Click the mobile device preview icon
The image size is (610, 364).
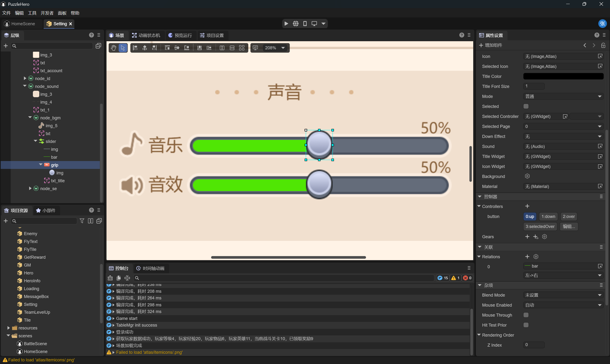305,24
